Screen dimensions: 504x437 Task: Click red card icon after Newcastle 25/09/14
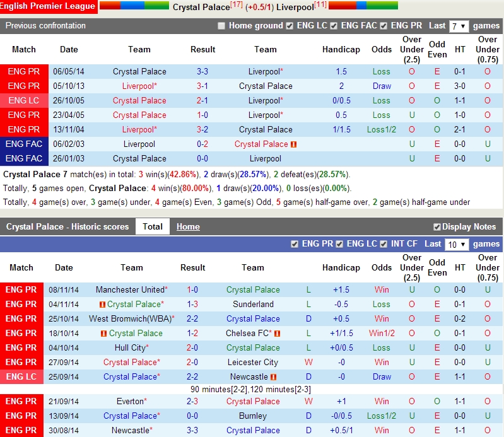tap(273, 377)
